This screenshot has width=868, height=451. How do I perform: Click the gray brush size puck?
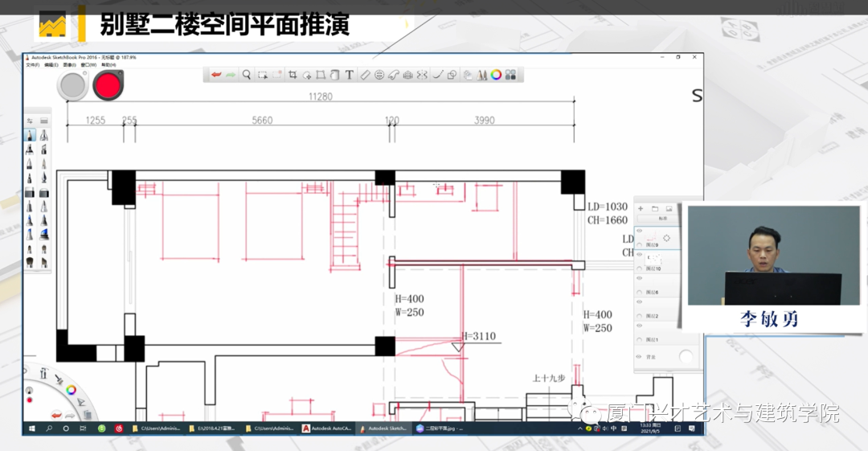point(72,86)
